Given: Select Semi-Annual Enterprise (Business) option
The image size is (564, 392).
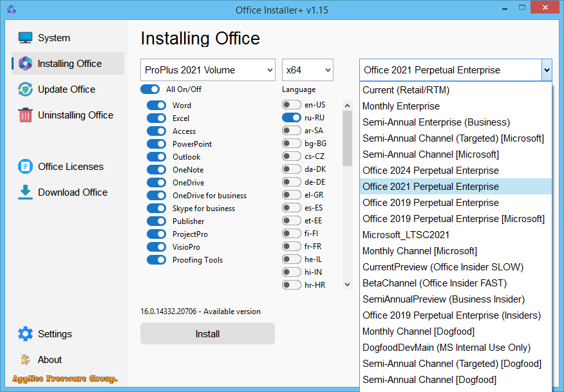Looking at the screenshot, I should tap(455, 122).
